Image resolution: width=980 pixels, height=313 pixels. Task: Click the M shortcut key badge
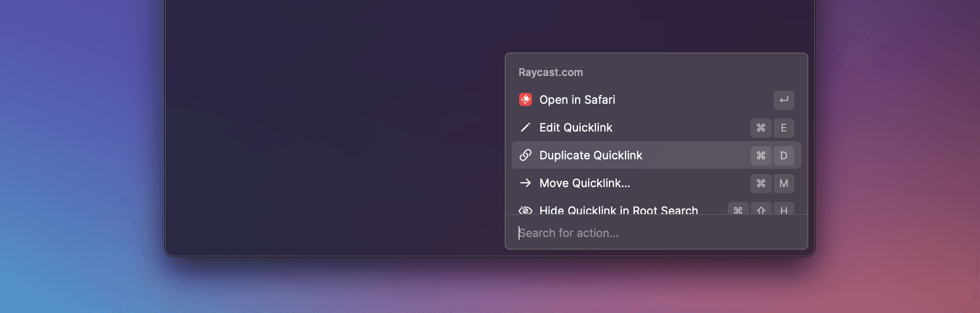pos(784,183)
